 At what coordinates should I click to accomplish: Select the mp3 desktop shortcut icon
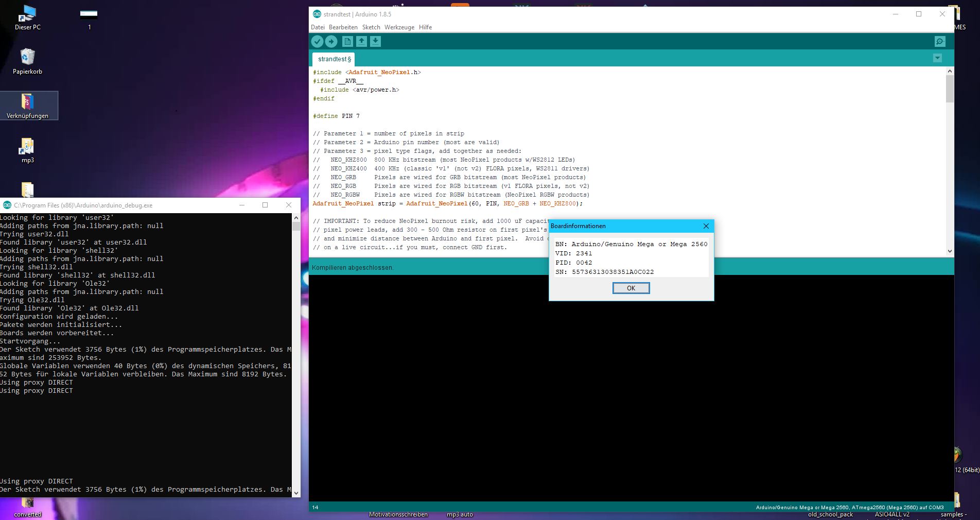[x=28, y=150]
